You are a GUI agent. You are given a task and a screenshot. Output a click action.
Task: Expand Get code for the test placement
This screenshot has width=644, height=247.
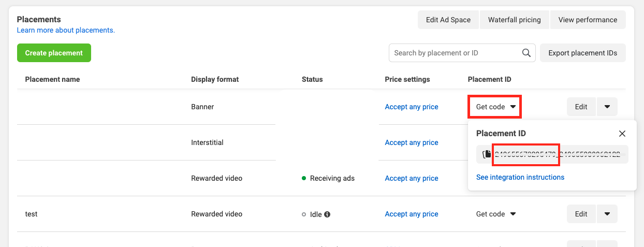pos(495,214)
